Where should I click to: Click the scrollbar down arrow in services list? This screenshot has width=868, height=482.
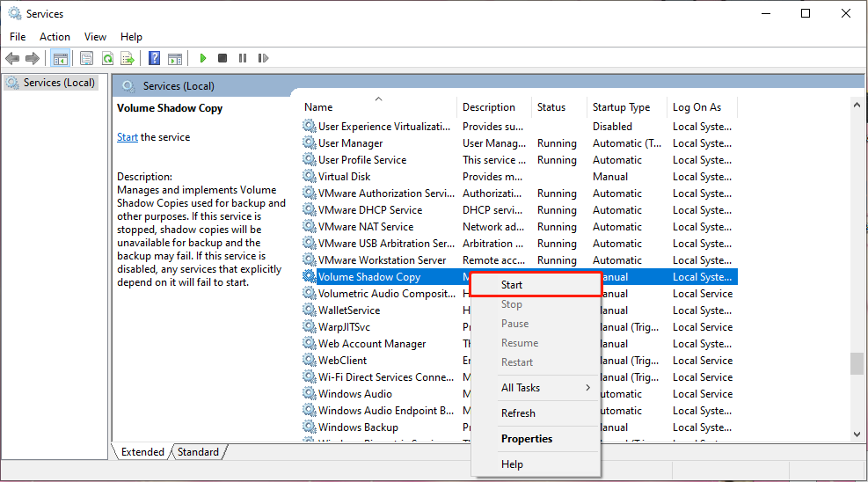(x=857, y=435)
